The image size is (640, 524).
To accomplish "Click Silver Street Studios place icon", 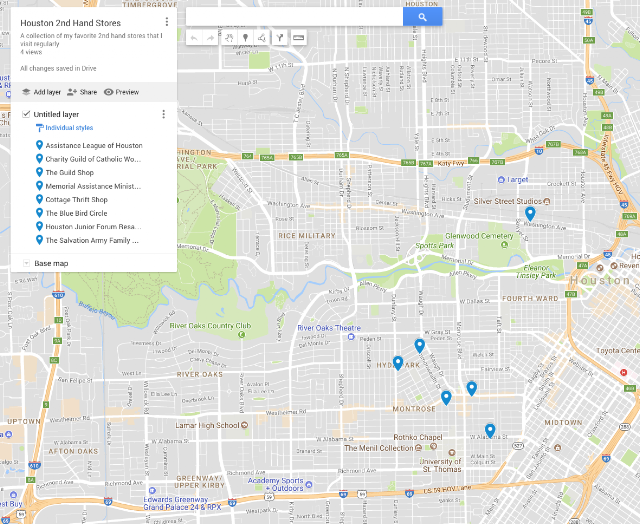I will 547,201.
